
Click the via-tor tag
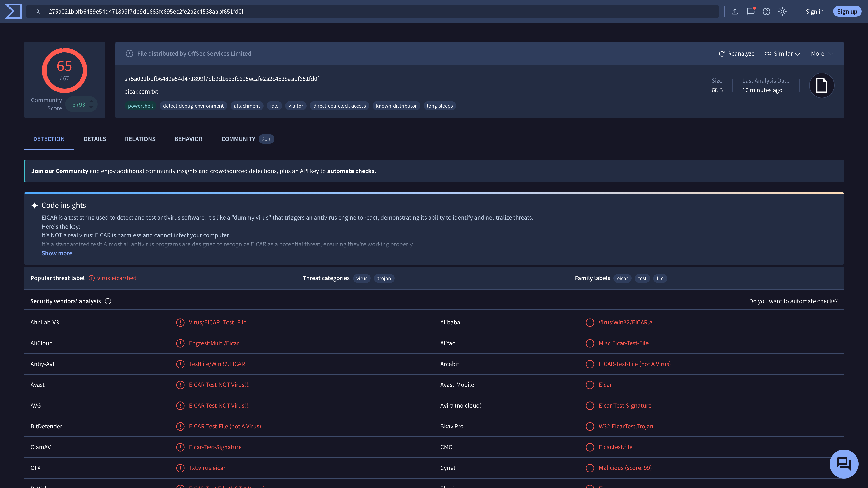pos(295,106)
